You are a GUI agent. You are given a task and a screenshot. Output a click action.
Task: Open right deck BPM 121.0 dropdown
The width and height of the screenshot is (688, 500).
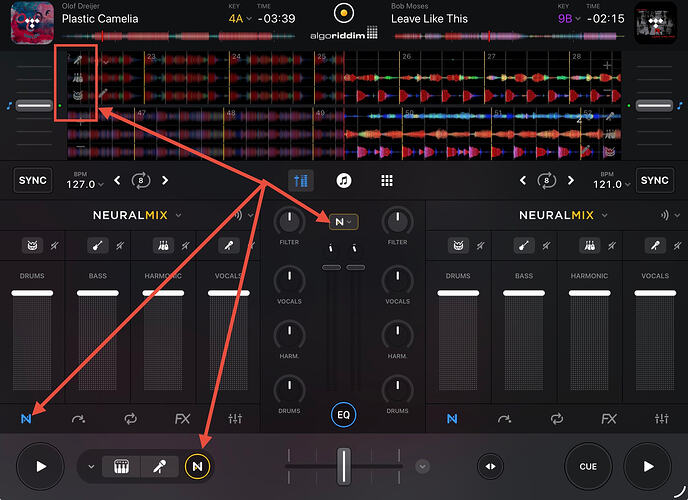[x=611, y=184]
